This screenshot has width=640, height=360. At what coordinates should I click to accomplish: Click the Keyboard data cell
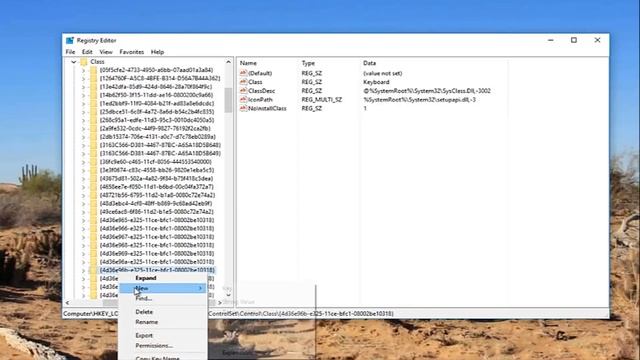pos(376,82)
